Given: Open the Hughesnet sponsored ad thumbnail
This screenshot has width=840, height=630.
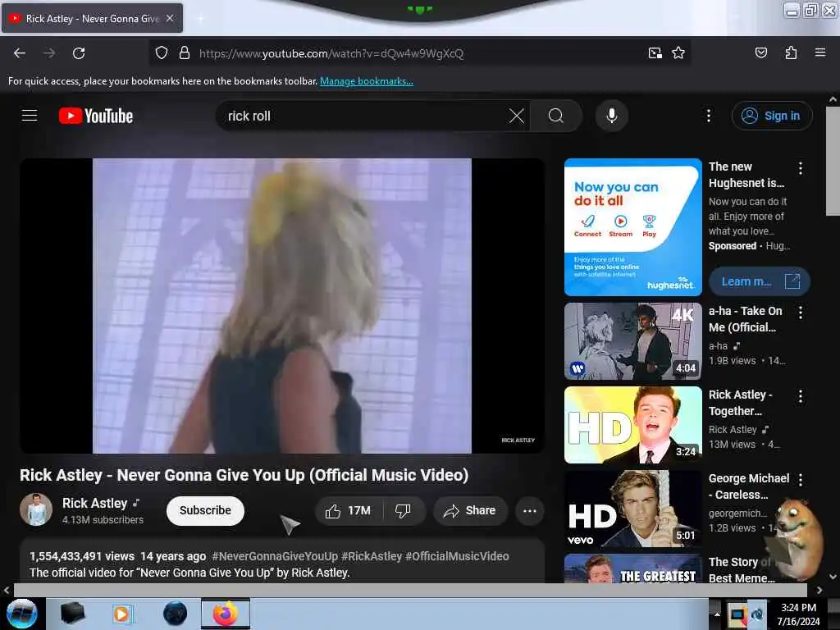Looking at the screenshot, I should click(x=632, y=226).
